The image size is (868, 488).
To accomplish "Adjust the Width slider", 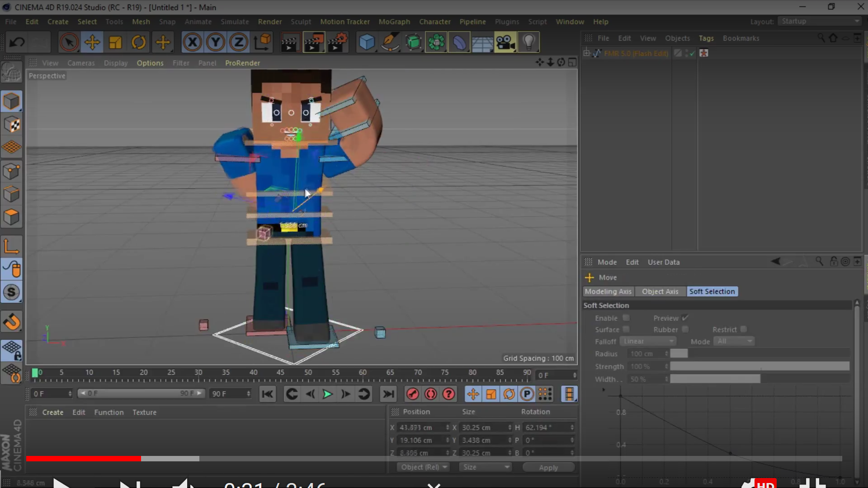I will (x=759, y=379).
